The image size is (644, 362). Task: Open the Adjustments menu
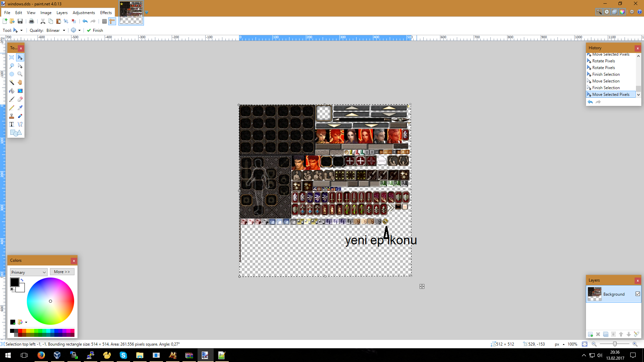pos(84,12)
